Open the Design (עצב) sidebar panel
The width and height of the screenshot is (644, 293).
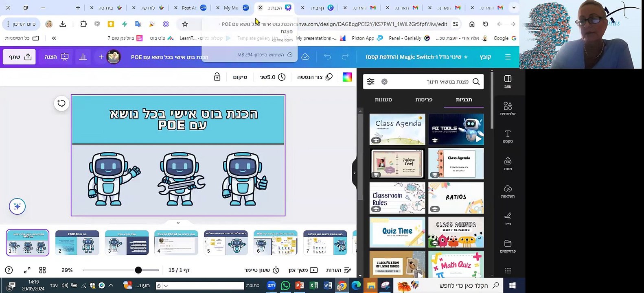tap(508, 81)
